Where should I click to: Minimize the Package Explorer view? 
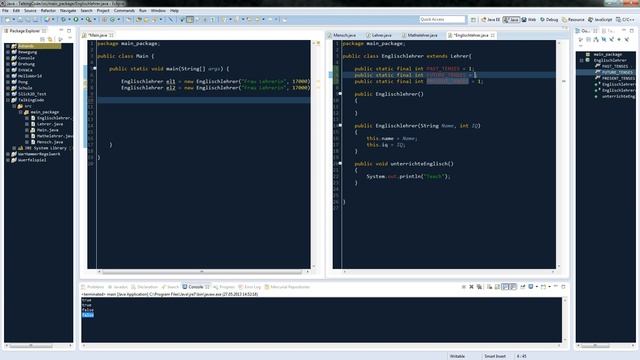click(62, 31)
